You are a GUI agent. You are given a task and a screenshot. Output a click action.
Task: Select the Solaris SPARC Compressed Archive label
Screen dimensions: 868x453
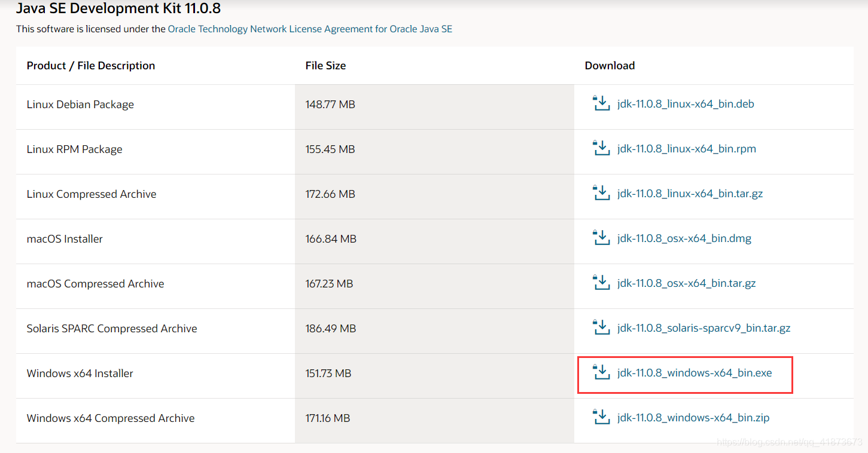[112, 329]
